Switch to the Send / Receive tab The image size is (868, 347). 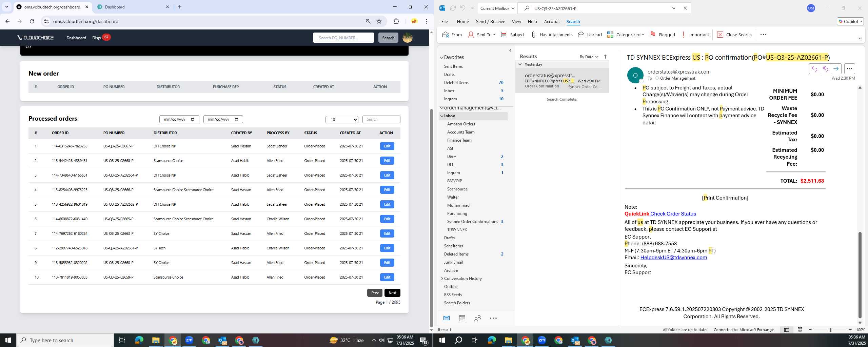(490, 21)
